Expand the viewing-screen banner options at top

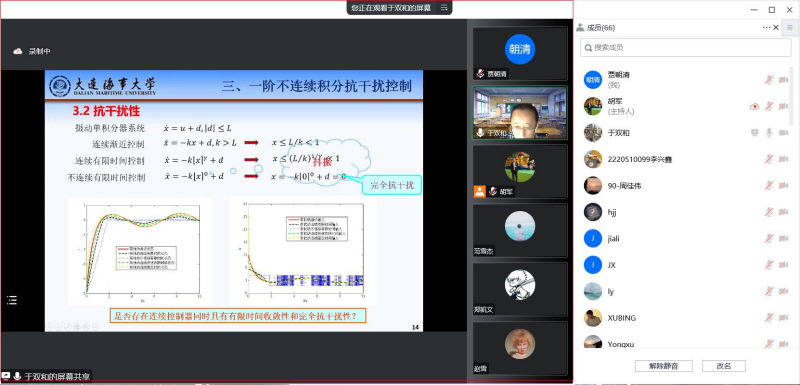tap(444, 7)
